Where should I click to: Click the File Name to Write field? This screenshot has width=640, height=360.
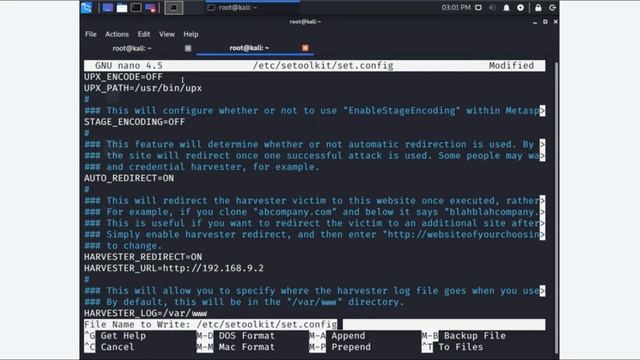pyautogui.click(x=314, y=324)
